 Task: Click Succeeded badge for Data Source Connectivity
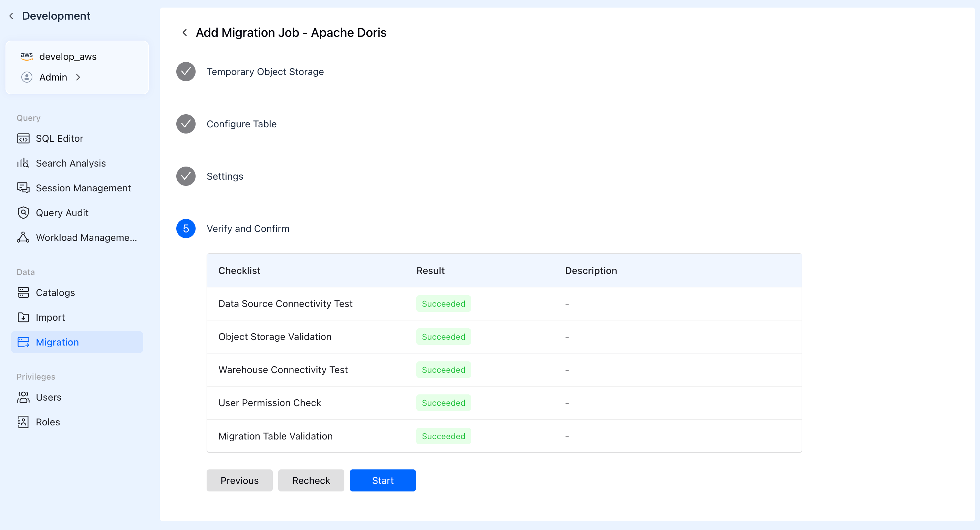(x=443, y=304)
